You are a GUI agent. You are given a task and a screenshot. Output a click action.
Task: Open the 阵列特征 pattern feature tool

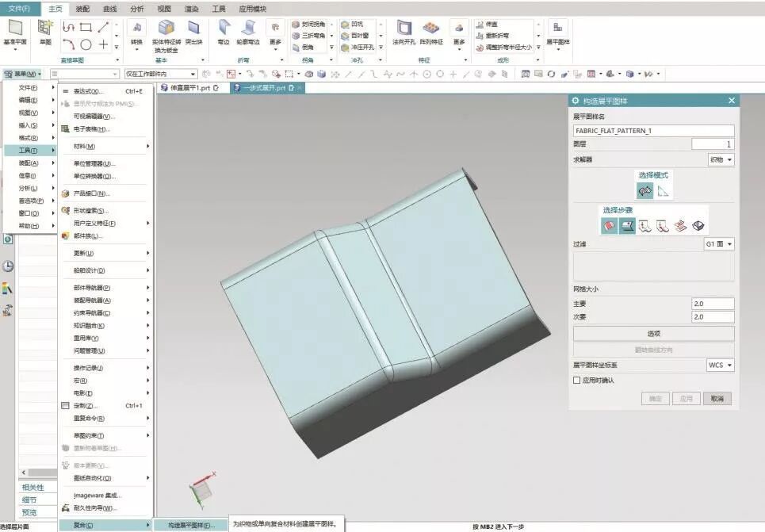(x=430, y=30)
